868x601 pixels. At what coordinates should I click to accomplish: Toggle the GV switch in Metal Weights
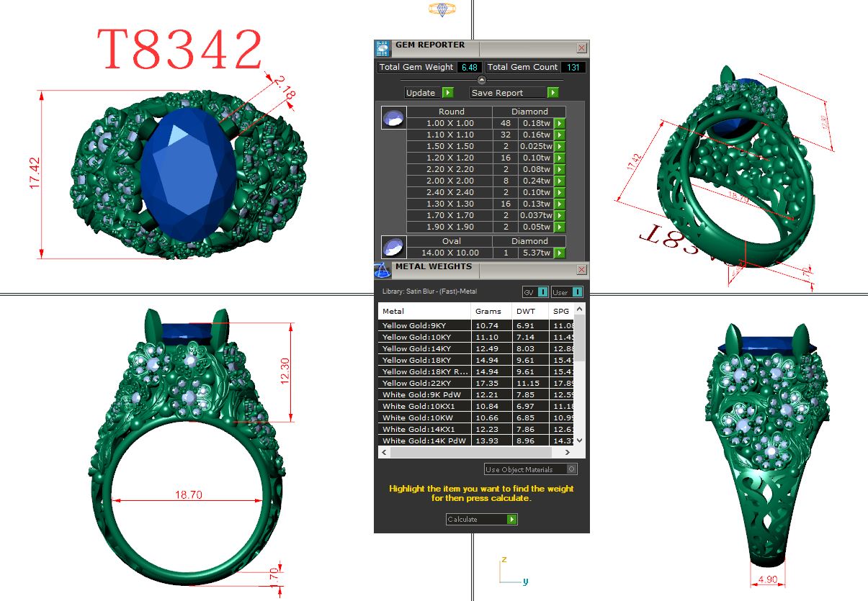pos(535,292)
